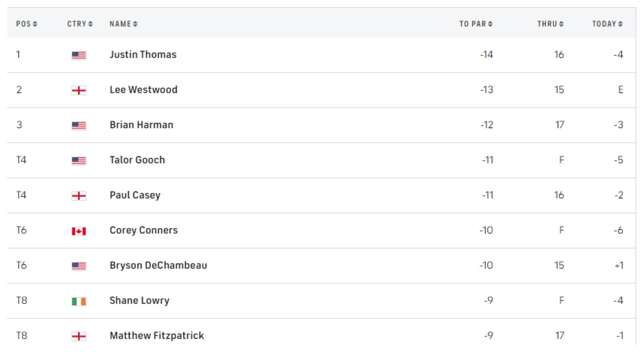Click the USA flag beside Justin Thomas
644x352 pixels.
coord(79,55)
